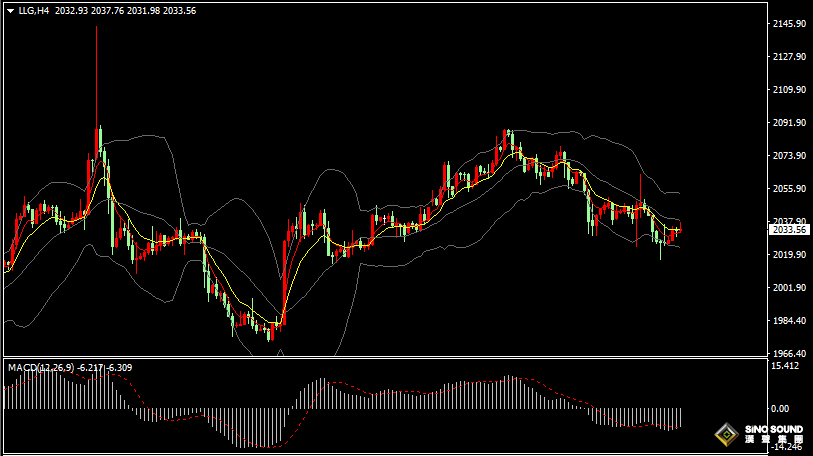Click the 1966.40 price axis label

790,354
